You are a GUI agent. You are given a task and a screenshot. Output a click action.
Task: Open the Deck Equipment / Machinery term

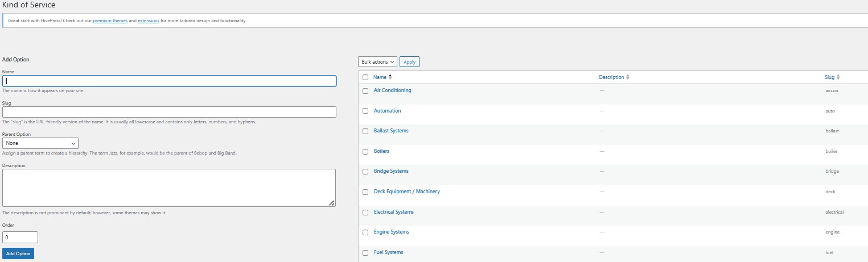click(406, 192)
